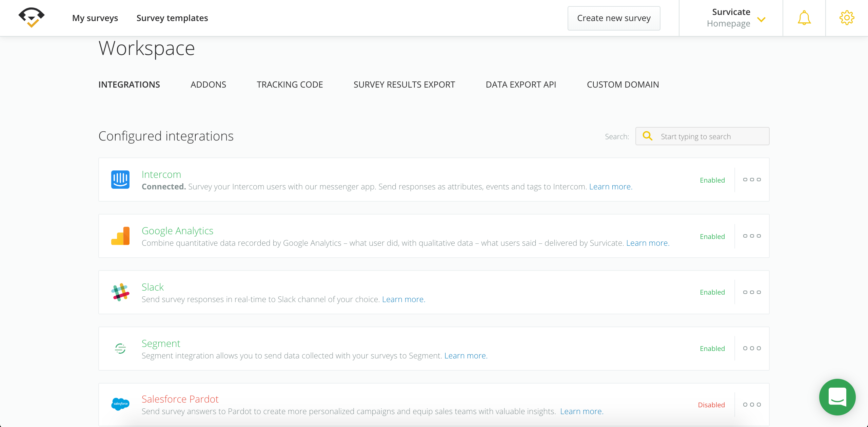Click the Segment logo icon
Screen dimensions: 868x427
tap(120, 349)
